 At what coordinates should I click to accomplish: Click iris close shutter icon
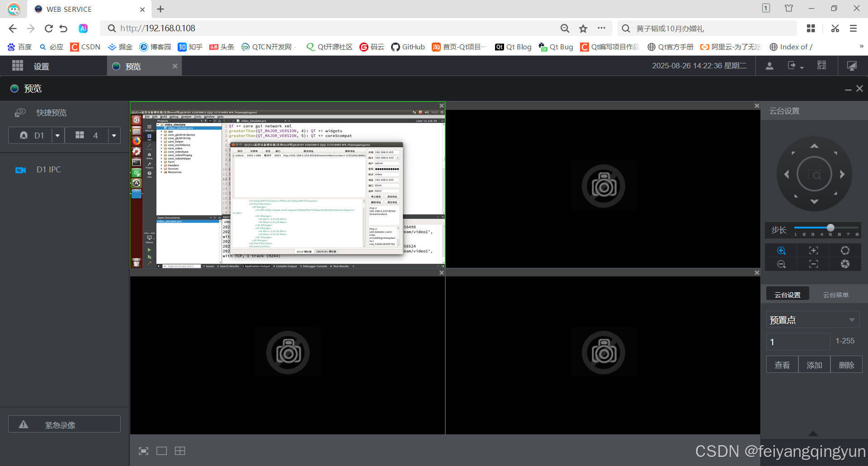point(845,264)
